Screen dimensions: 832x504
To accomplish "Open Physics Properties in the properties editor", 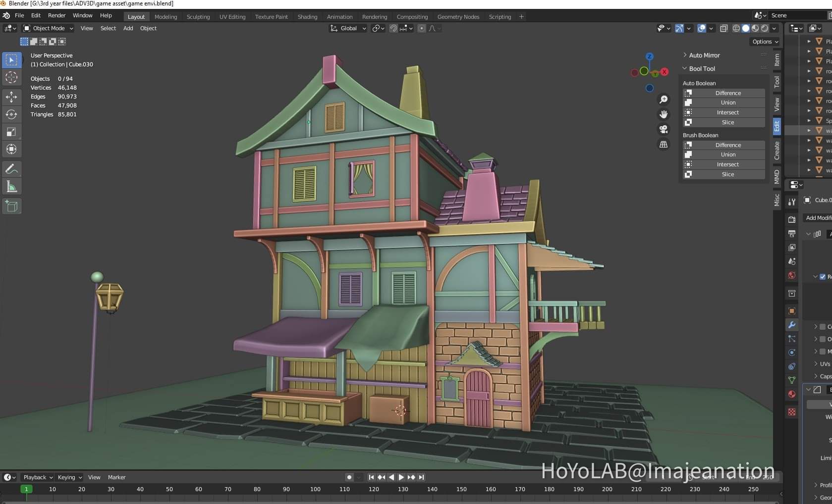I will click(x=792, y=352).
